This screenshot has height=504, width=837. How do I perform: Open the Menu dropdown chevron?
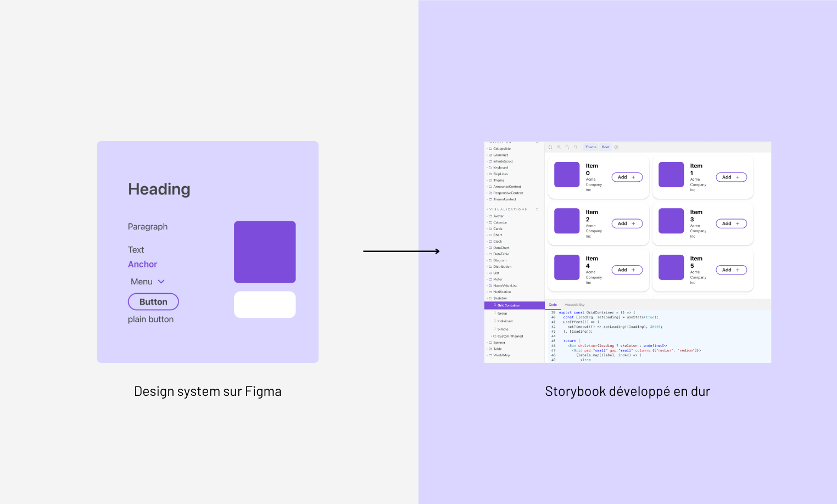(161, 282)
